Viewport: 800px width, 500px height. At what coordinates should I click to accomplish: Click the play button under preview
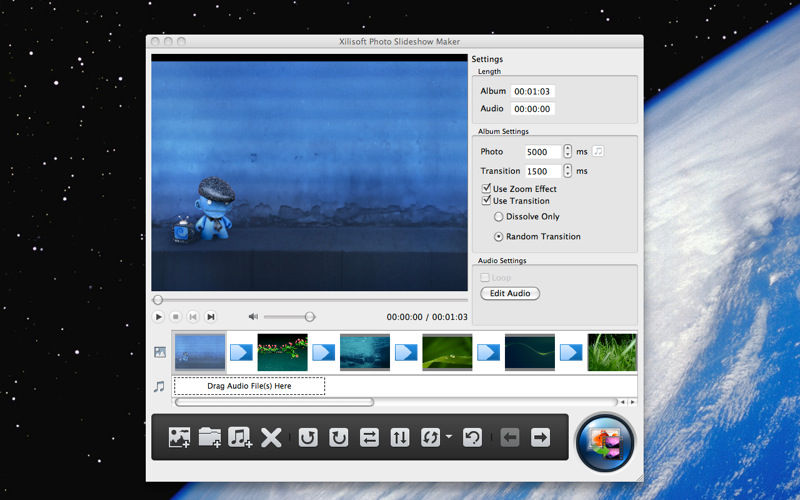(x=159, y=317)
